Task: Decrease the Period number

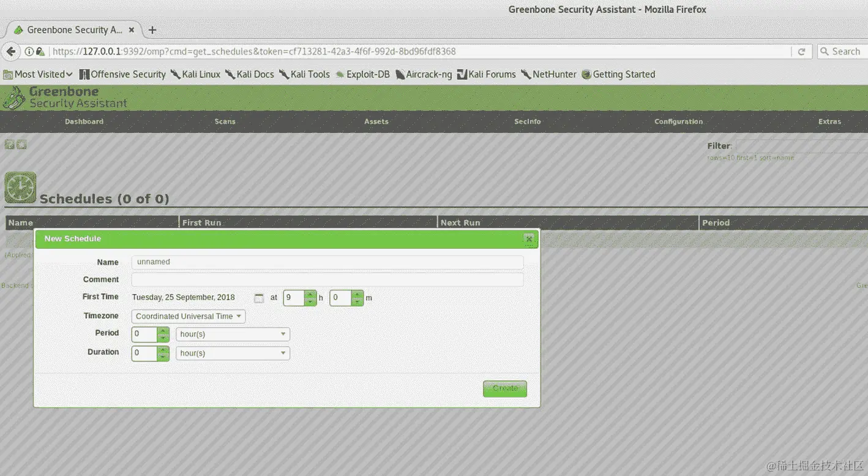Action: 163,338
